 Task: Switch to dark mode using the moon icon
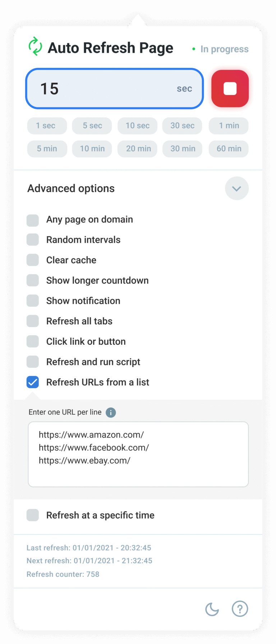point(212,609)
